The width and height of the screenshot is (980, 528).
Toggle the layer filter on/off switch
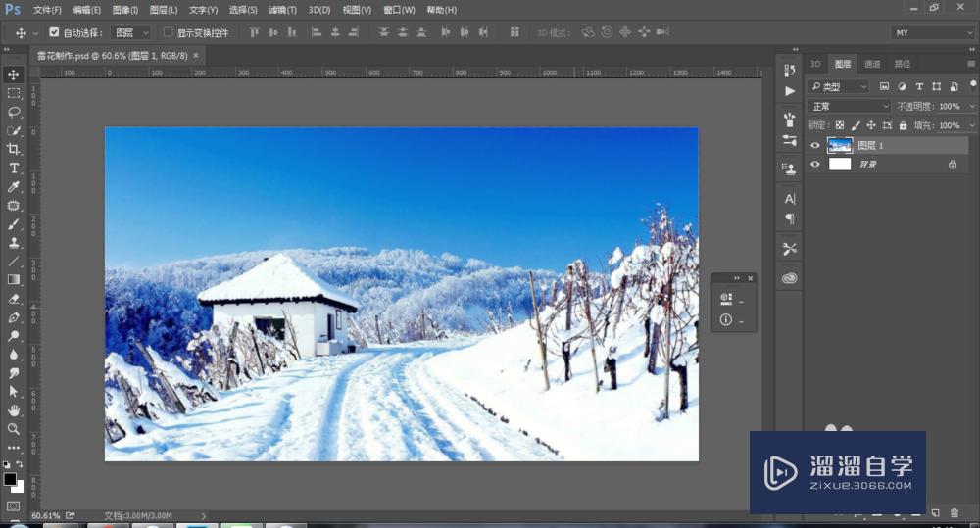point(973,84)
